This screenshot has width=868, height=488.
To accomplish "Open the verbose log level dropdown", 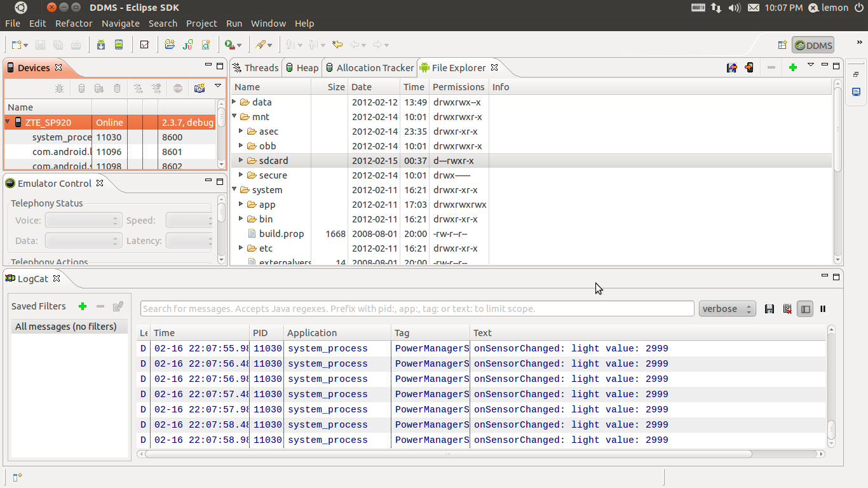I will coord(727,309).
